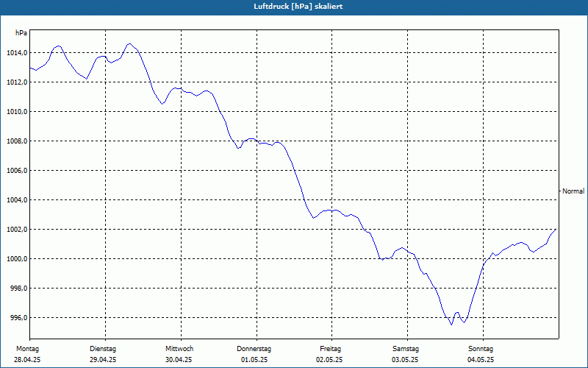Viewport: 588px width, 368px height.
Task: Click the date 04.05.25
Action: pyautogui.click(x=481, y=360)
